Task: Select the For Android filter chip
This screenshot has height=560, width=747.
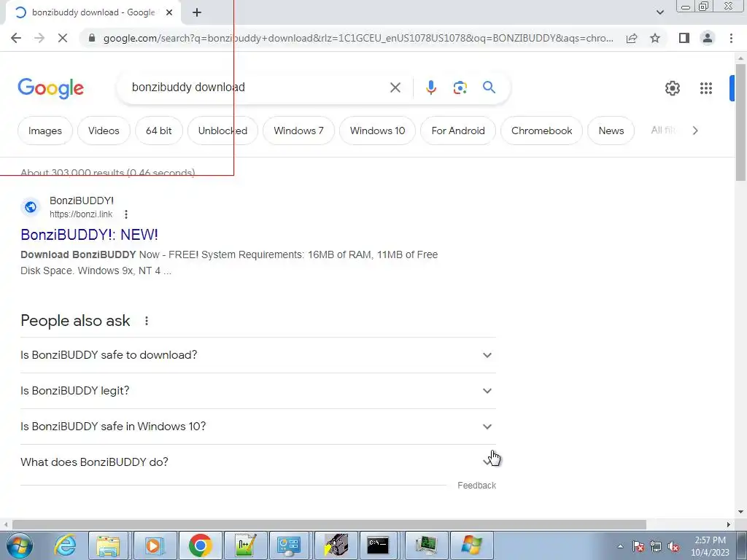Action: coord(458,131)
